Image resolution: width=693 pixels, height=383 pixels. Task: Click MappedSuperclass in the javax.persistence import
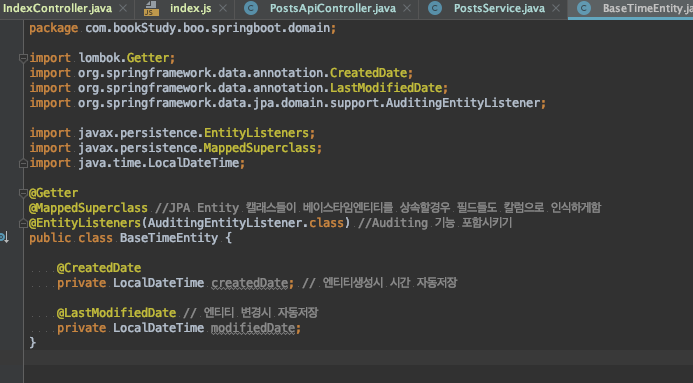click(260, 148)
